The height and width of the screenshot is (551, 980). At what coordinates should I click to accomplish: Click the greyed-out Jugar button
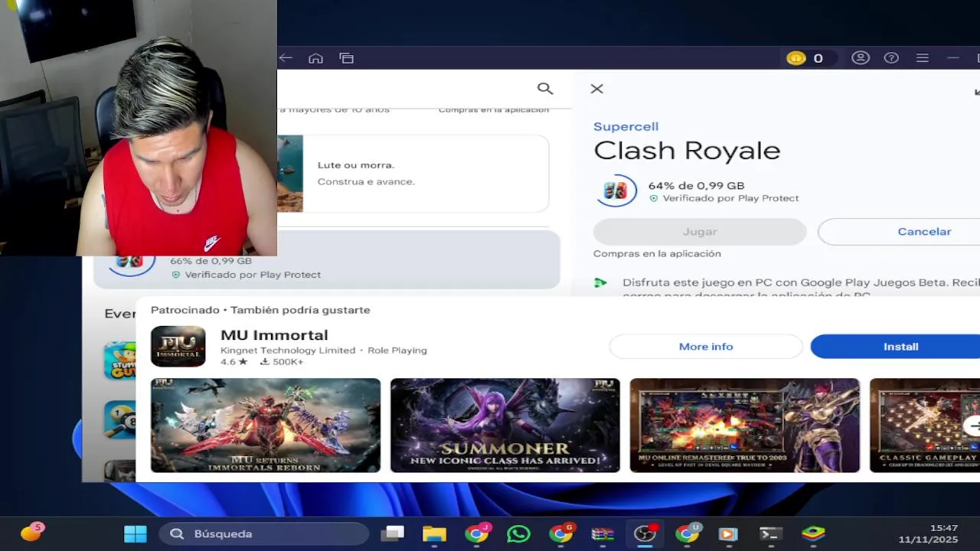pos(700,231)
